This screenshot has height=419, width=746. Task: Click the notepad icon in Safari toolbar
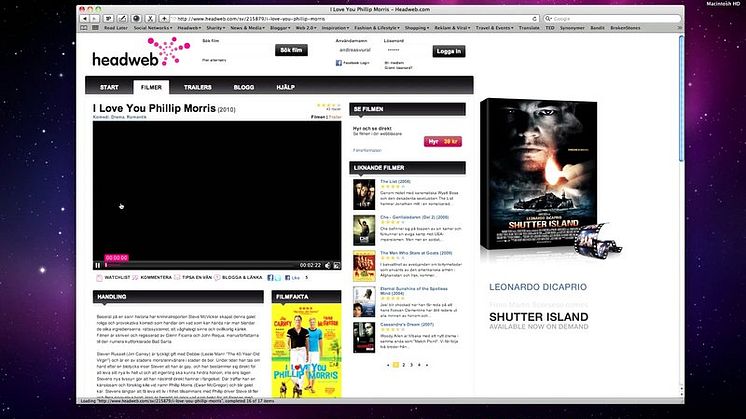(108, 19)
